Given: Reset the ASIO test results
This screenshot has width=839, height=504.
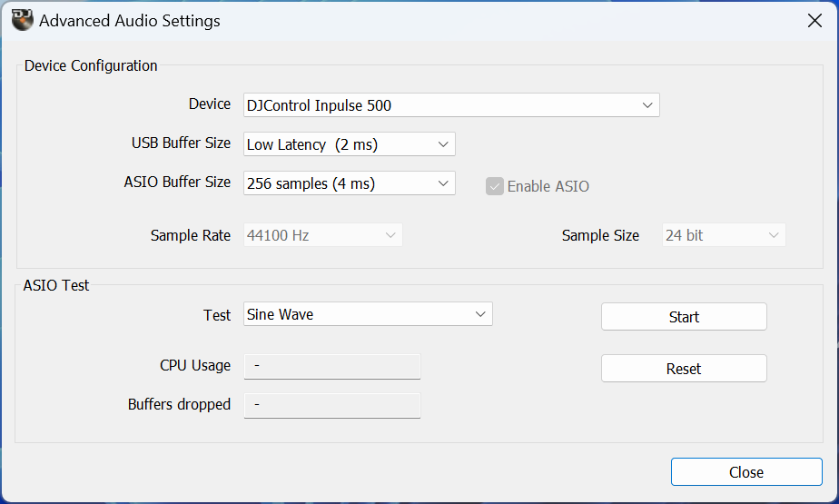Looking at the screenshot, I should [x=684, y=368].
